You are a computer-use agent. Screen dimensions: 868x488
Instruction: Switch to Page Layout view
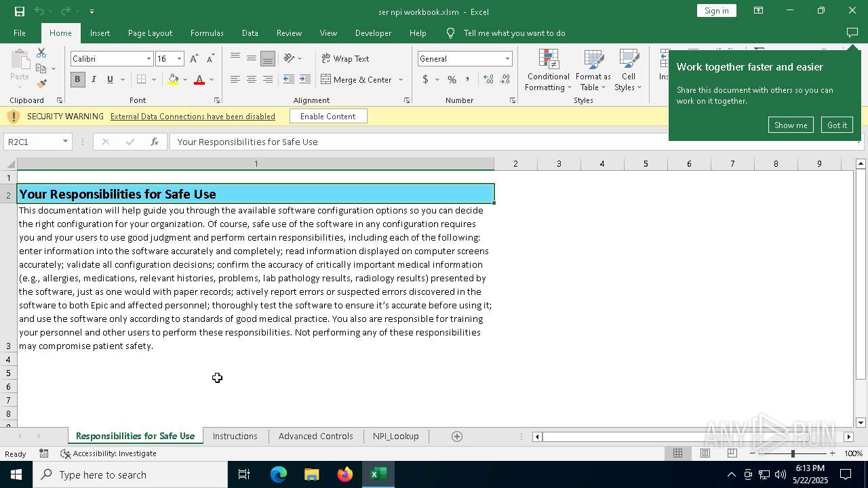(705, 453)
